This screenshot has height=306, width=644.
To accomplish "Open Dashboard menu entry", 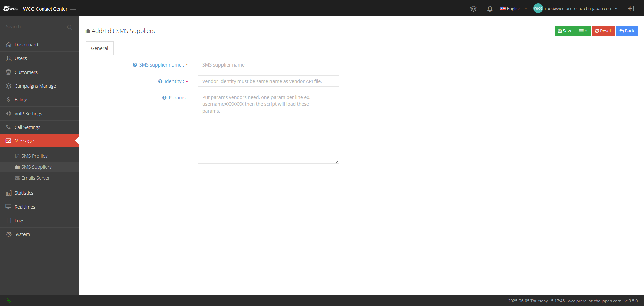I will [39, 45].
